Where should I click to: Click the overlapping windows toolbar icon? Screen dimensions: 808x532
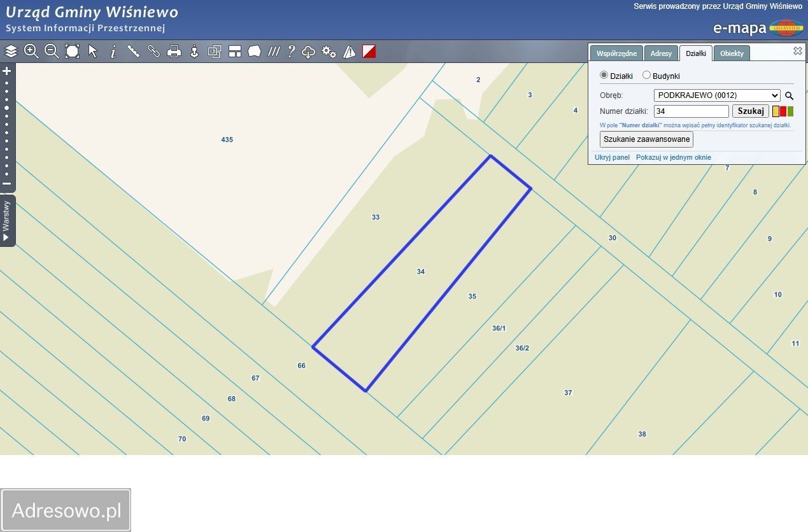click(215, 52)
